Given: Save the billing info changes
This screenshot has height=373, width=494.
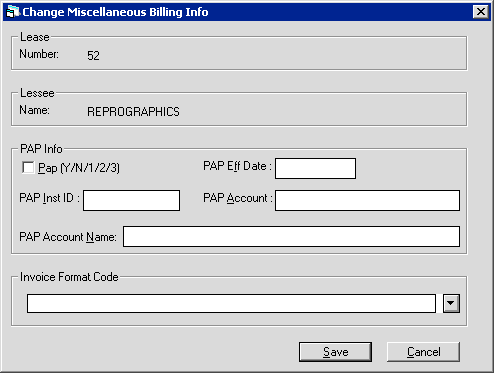Looking at the screenshot, I should 335,352.
